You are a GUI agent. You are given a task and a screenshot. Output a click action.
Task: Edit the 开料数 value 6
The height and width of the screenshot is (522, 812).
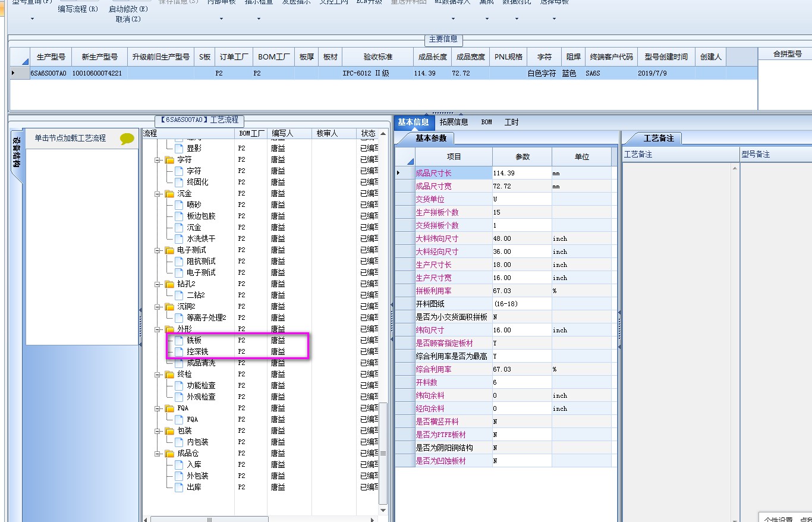coord(522,382)
